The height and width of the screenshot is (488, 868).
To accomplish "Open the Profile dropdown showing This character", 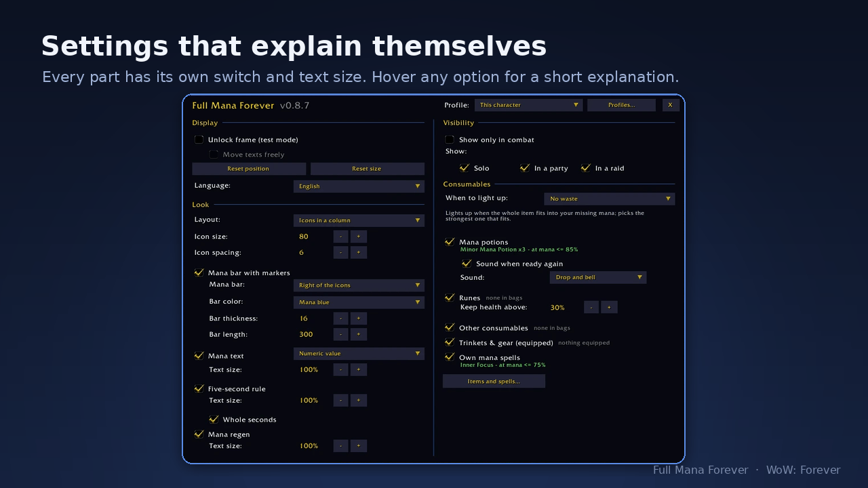I will [x=529, y=105].
